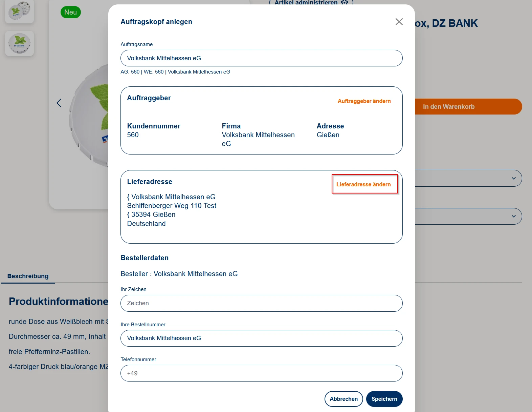Show the previous product image
532x412 pixels.
[59, 103]
